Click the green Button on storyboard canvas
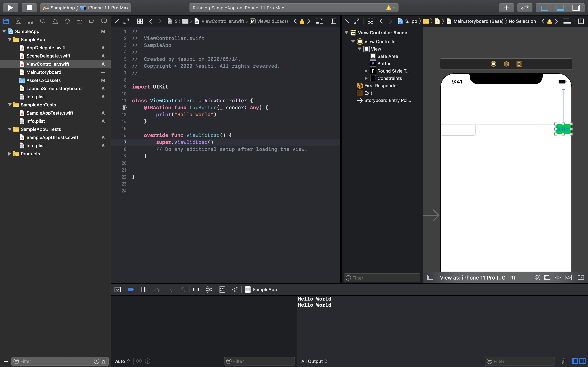The image size is (588, 367). [563, 129]
